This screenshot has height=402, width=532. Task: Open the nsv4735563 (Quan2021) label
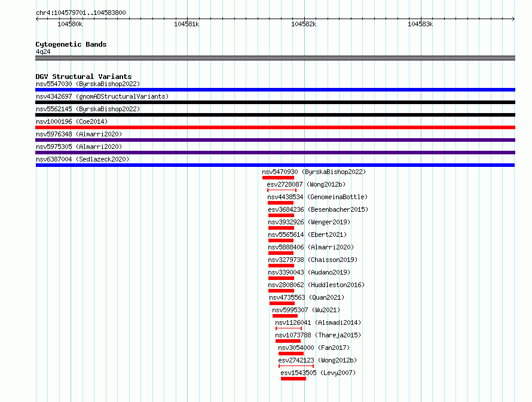click(307, 297)
